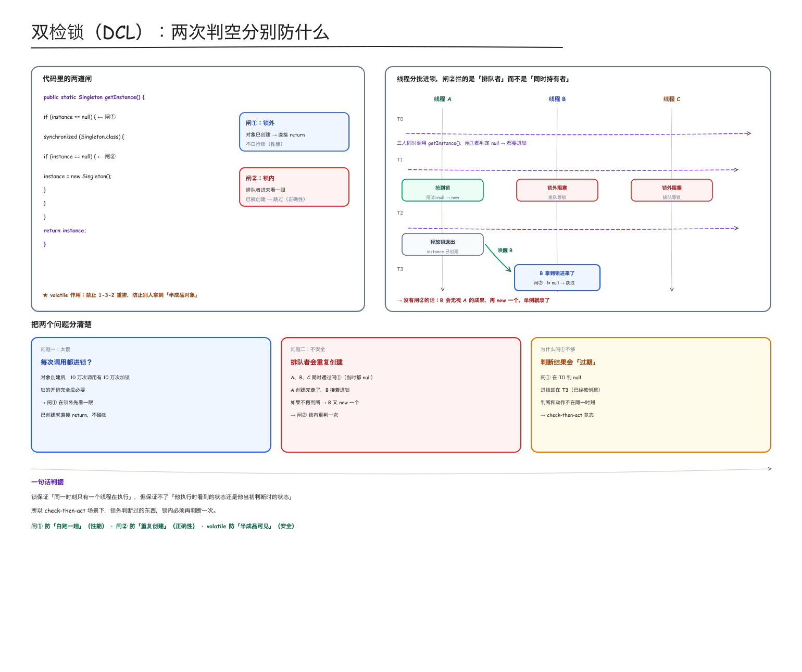Select the heading "代码里的两道闸"
Viewport: 802px width, 672px height.
tap(67, 79)
